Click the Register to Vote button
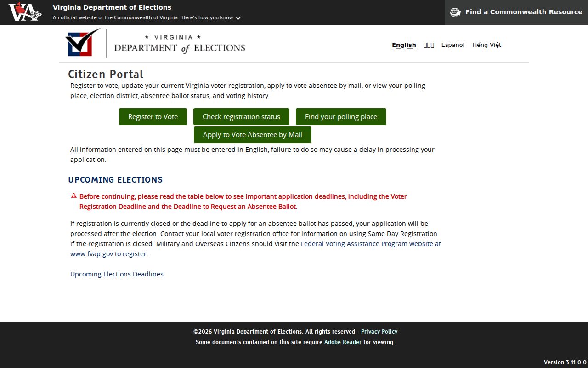This screenshot has width=588, height=368. pyautogui.click(x=153, y=117)
